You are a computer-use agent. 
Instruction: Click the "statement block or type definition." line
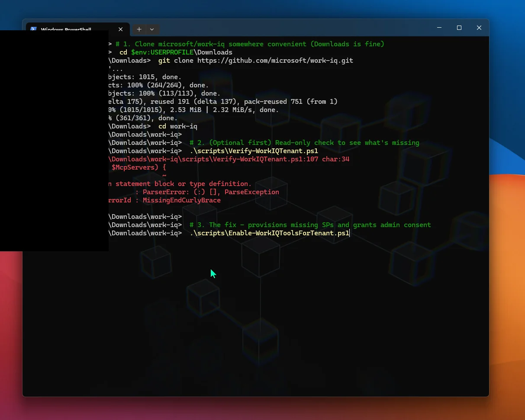coord(180,184)
